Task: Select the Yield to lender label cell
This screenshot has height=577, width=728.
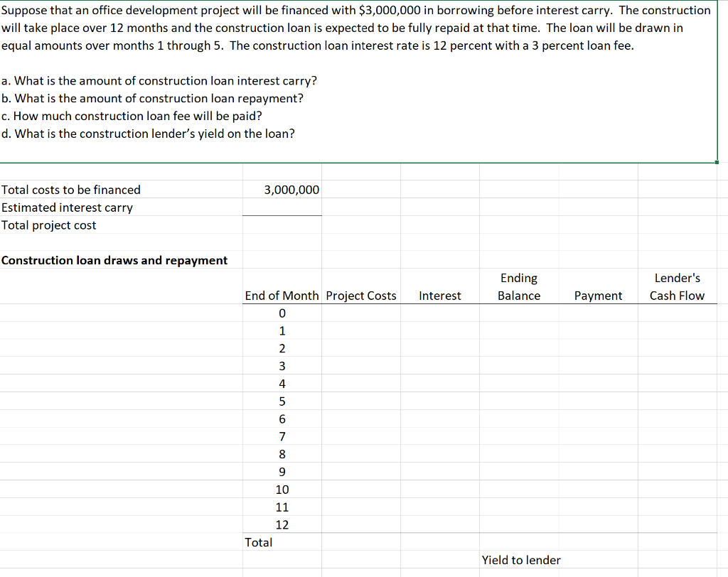Action: (x=521, y=560)
